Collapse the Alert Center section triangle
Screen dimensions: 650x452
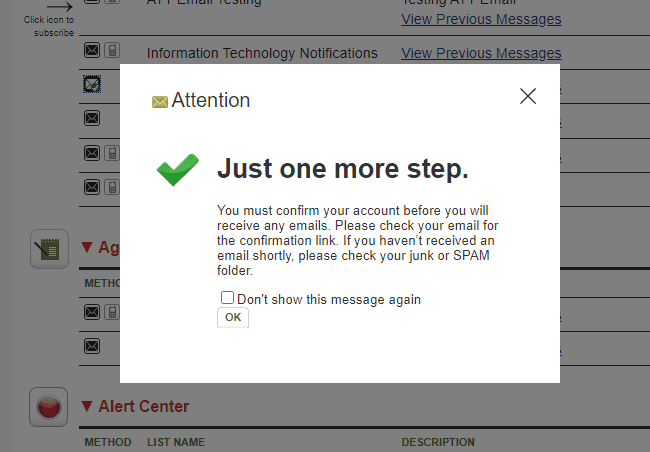[x=87, y=406]
